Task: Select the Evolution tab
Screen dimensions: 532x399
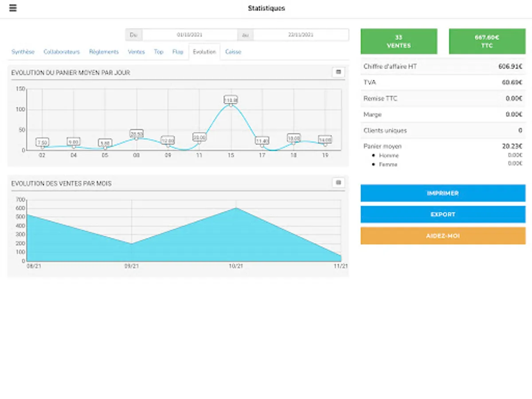Action: (204, 52)
